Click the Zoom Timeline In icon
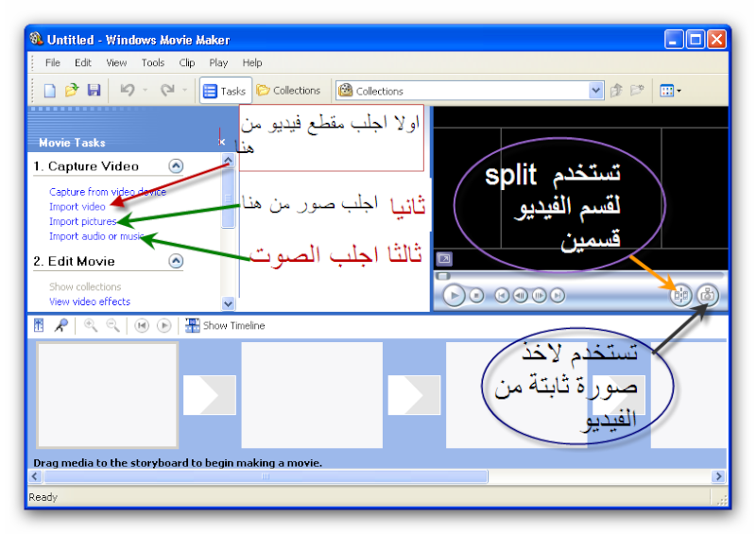The height and width of the screenshot is (534, 756). 90,326
